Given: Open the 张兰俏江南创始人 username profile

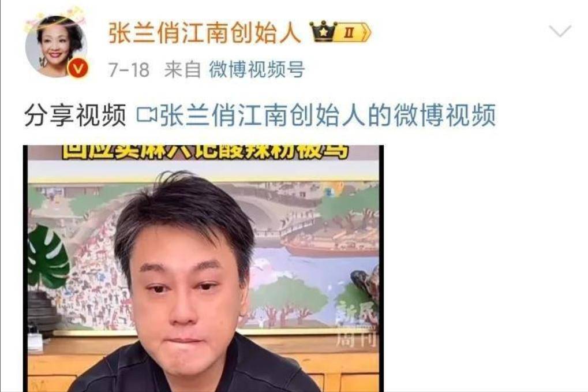Looking at the screenshot, I should coord(205,32).
